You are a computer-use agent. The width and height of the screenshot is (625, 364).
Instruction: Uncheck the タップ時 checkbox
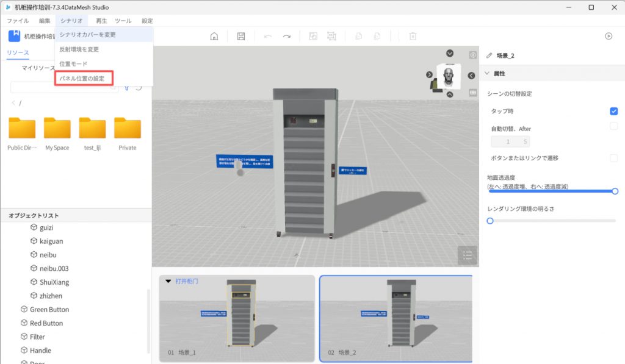click(613, 111)
